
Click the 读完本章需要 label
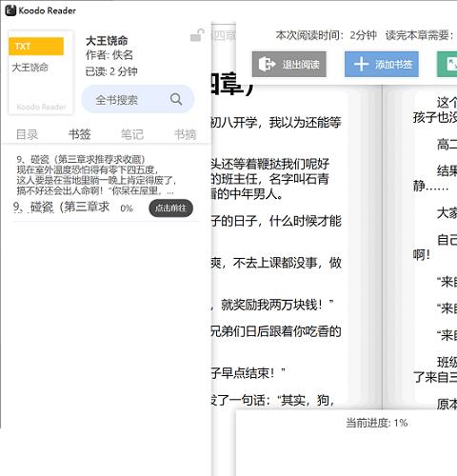[420, 35]
